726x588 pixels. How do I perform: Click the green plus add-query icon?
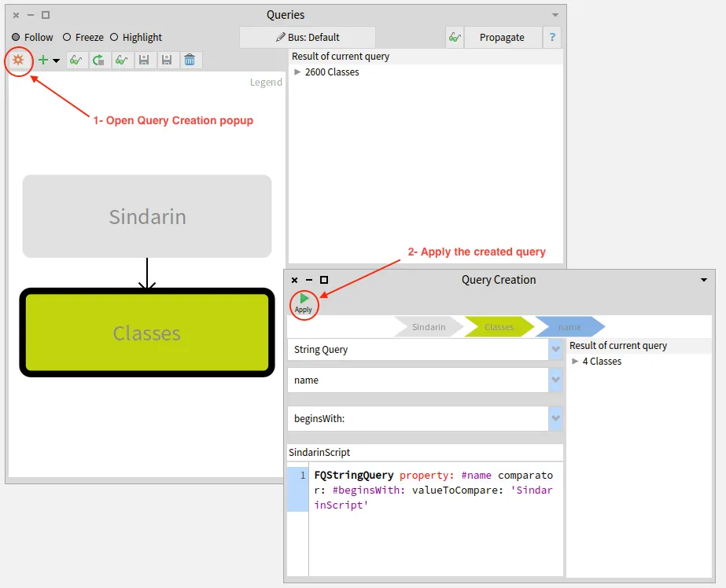click(43, 60)
